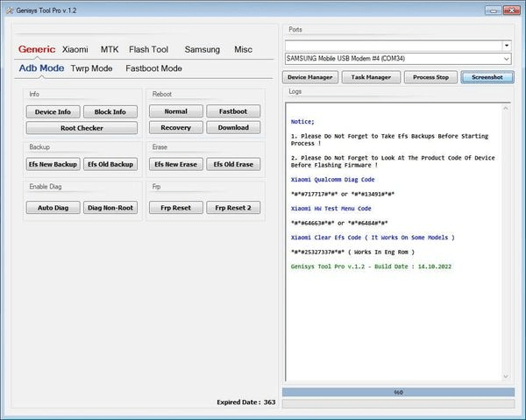This screenshot has width=526, height=420.
Task: Click the 'Xiaomi Clear Efs Code' log line
Action: 373,238
